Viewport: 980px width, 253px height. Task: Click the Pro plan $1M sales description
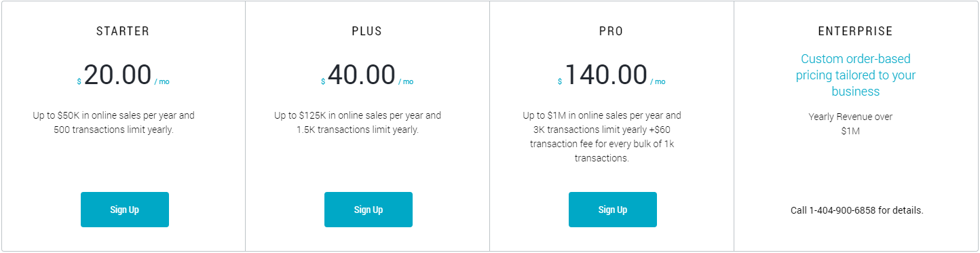[x=602, y=137]
